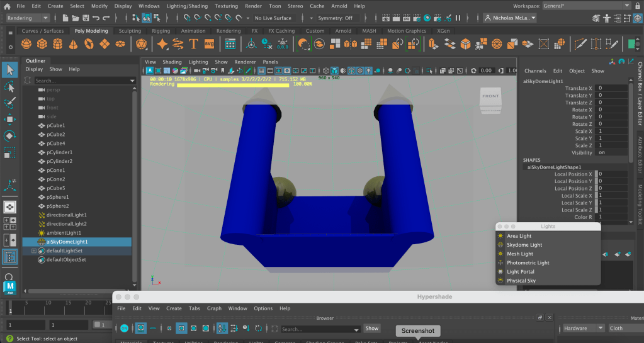Activate the Select tool arrow in toolbox
This screenshot has height=343, width=644.
pyautogui.click(x=9, y=69)
